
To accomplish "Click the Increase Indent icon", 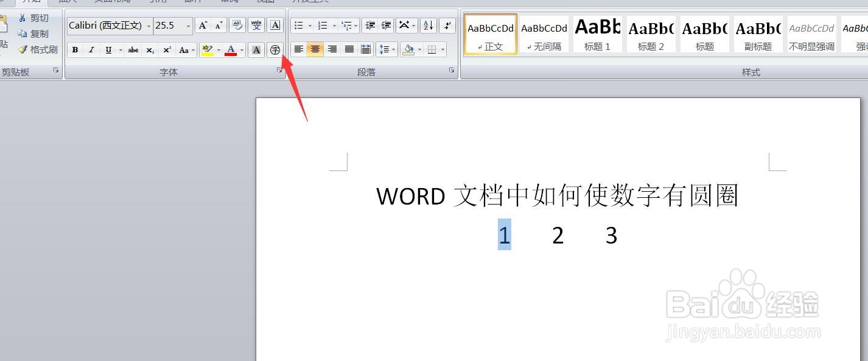I will tap(386, 25).
